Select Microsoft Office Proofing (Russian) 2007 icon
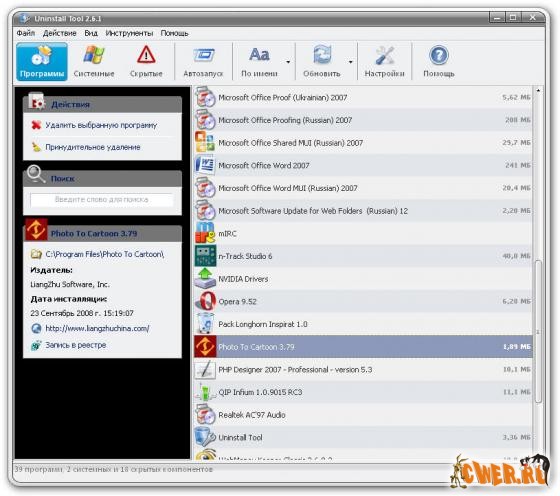This screenshot has height=496, width=560. (205, 120)
